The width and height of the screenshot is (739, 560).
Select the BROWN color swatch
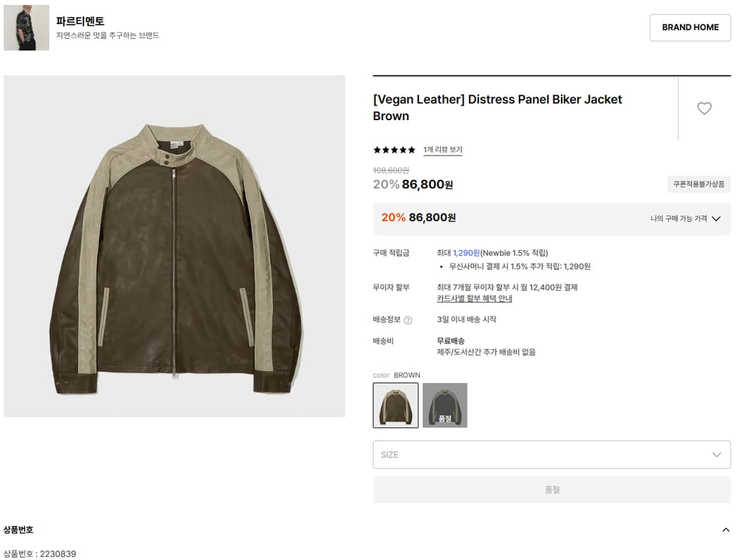(395, 405)
